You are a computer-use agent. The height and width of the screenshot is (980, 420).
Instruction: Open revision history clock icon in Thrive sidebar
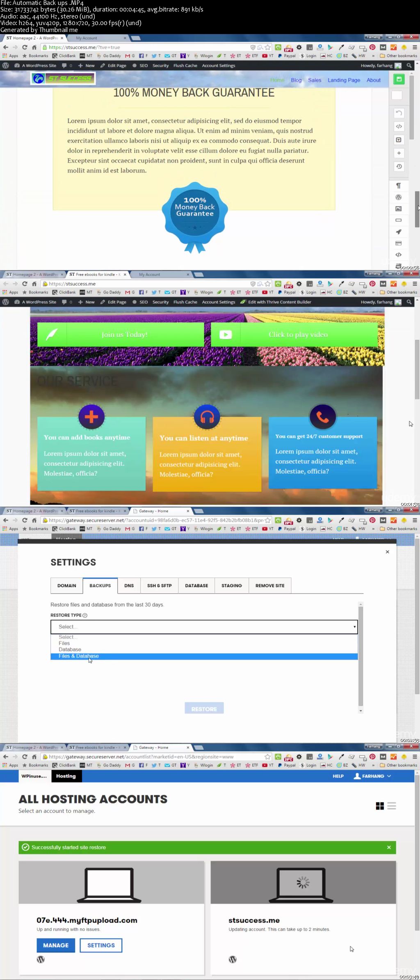[399, 166]
